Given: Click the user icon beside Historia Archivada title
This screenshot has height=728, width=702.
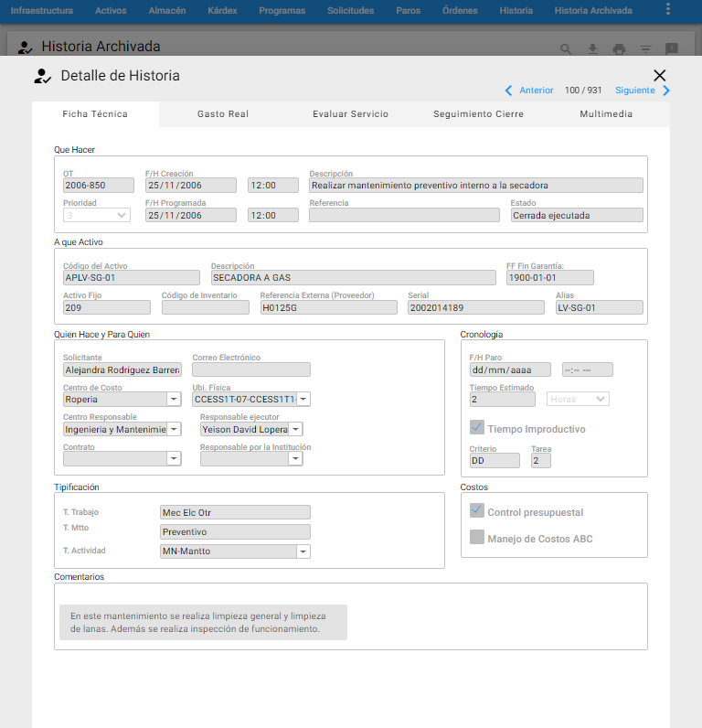Looking at the screenshot, I should (x=25, y=48).
